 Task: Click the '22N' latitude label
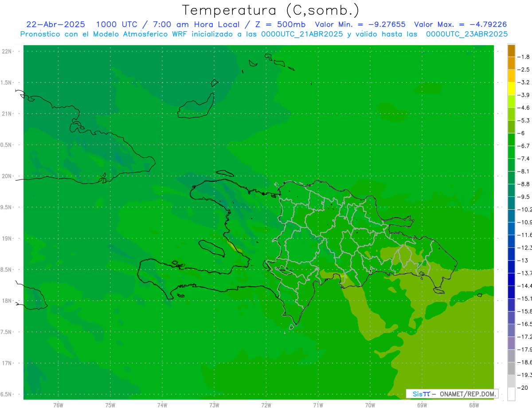7,51
